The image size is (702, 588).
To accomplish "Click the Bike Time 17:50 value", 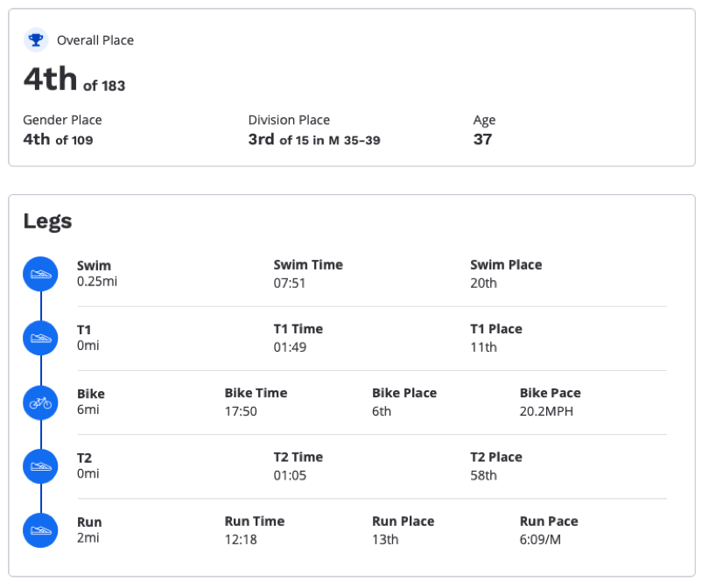I will 241,411.
